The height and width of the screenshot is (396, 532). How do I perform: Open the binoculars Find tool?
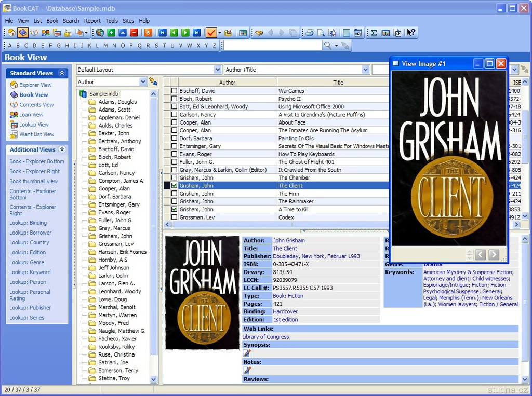[x=259, y=33]
